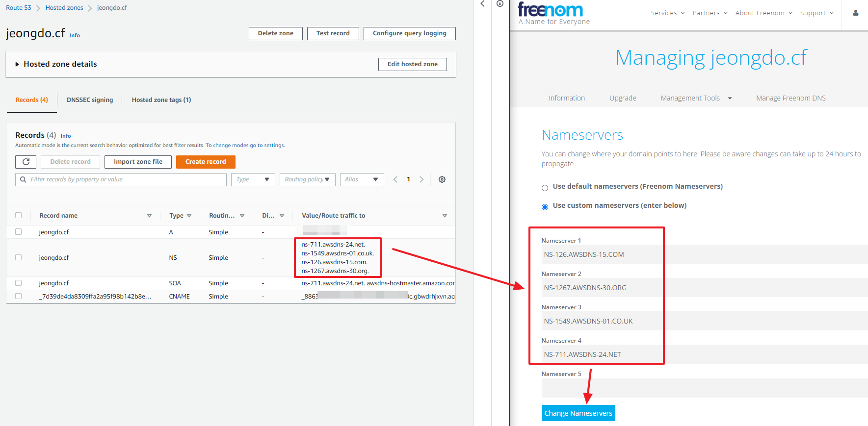The image size is (868, 426).
Task: Click the disabled Delete record button
Action: pos(71,162)
